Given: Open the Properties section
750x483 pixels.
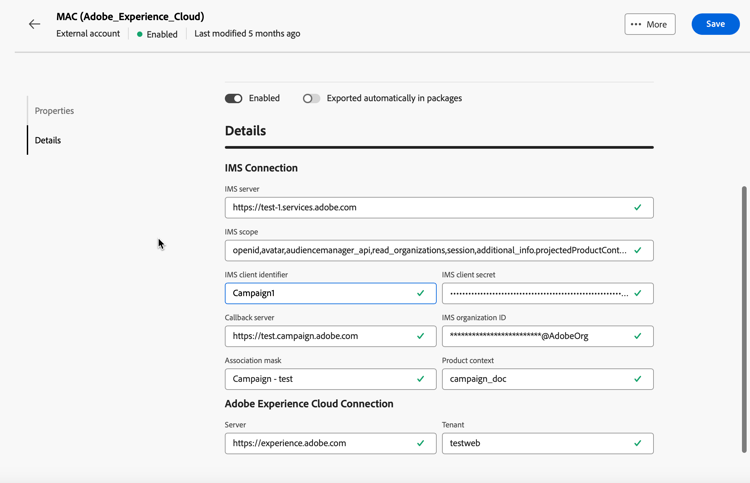Looking at the screenshot, I should (54, 111).
